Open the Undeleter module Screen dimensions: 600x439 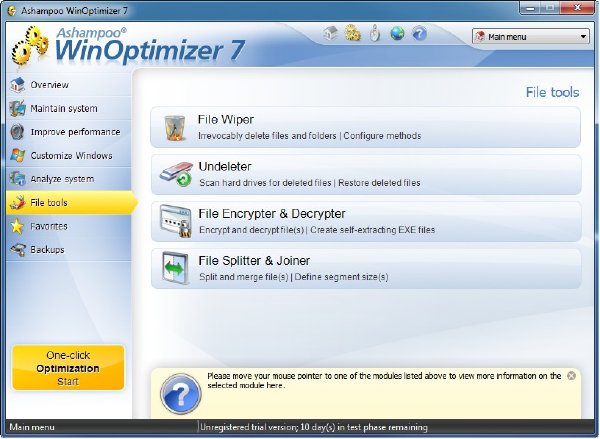[x=366, y=175]
